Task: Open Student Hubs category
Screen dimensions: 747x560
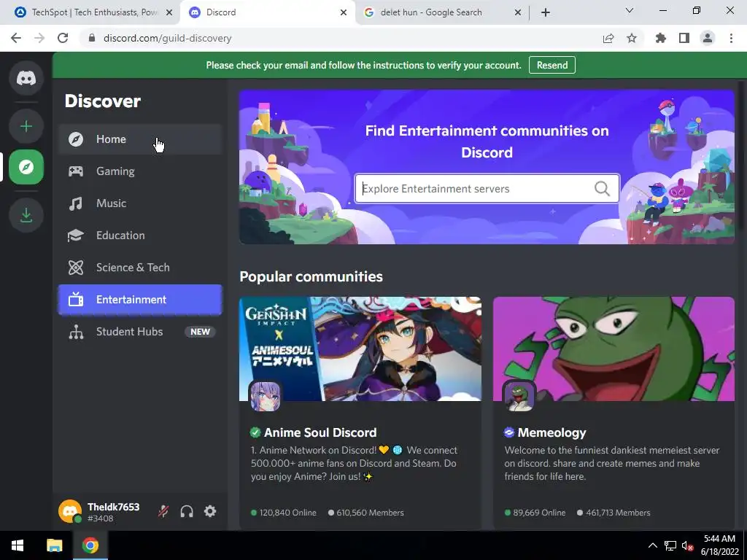Action: 140,332
